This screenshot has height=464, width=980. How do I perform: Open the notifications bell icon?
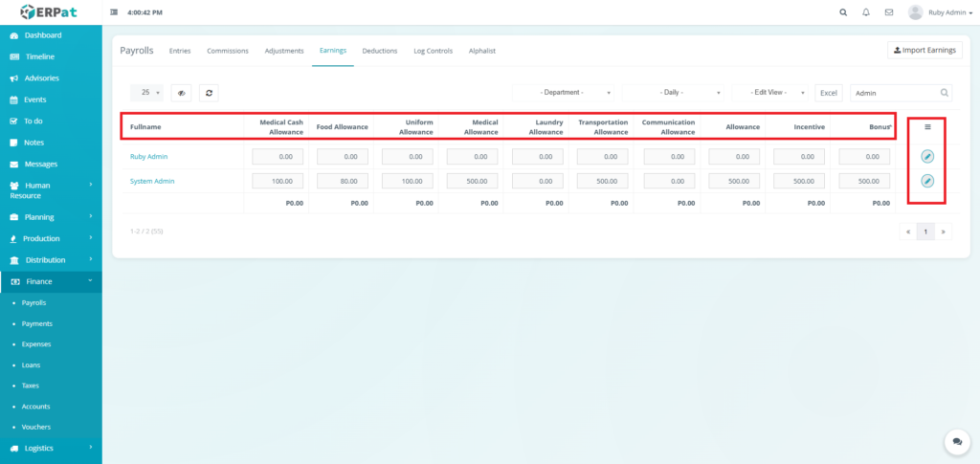coord(866,12)
